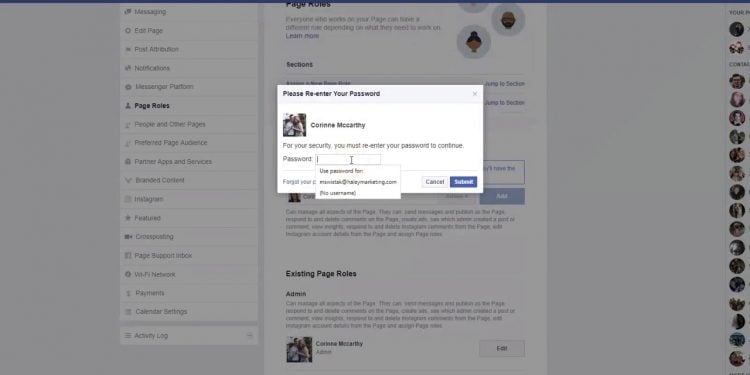Click into the Password input field
Screen dimensions: 750x375
348,159
